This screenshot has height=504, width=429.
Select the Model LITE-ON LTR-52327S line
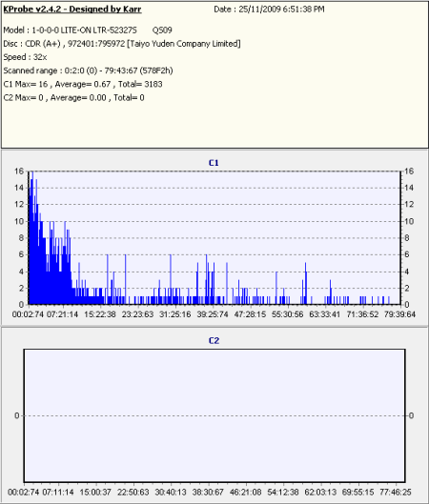coord(88,30)
